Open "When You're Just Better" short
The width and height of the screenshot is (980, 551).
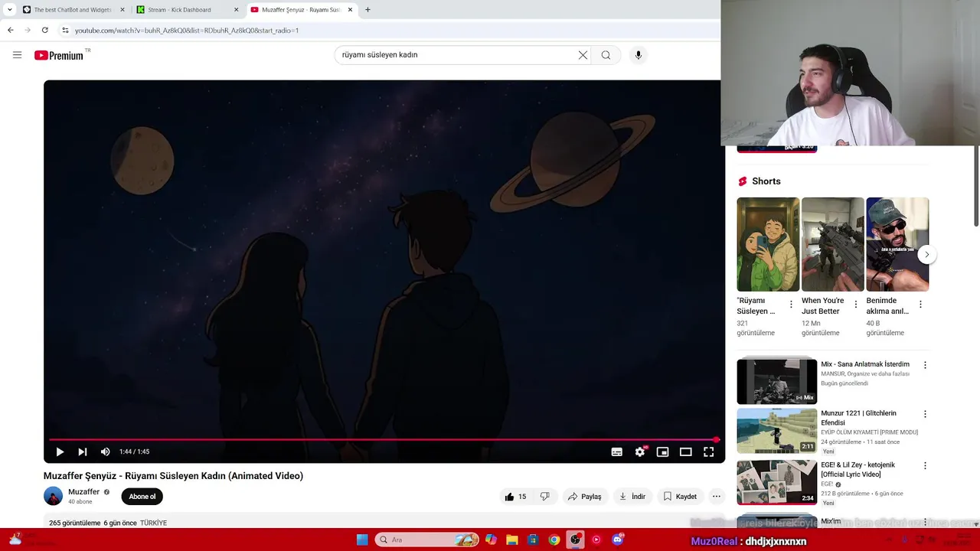[833, 244]
